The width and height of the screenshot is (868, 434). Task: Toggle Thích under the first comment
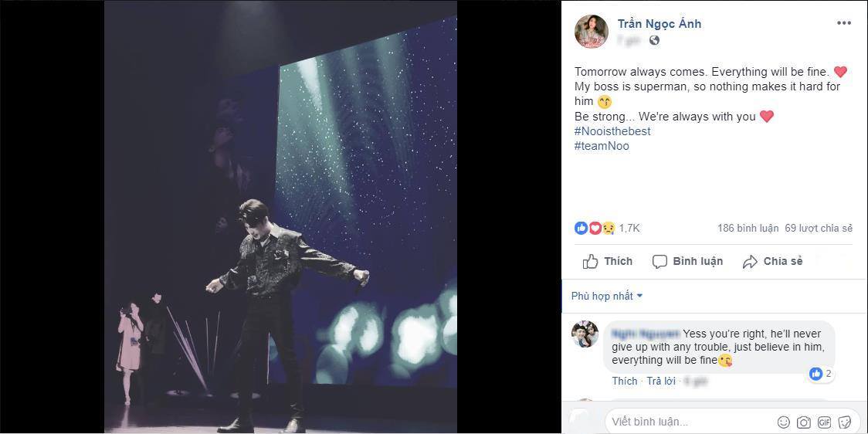pyautogui.click(x=624, y=381)
